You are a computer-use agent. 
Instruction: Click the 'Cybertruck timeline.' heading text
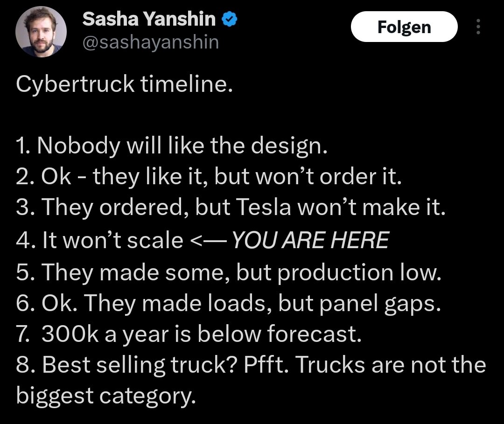(124, 84)
